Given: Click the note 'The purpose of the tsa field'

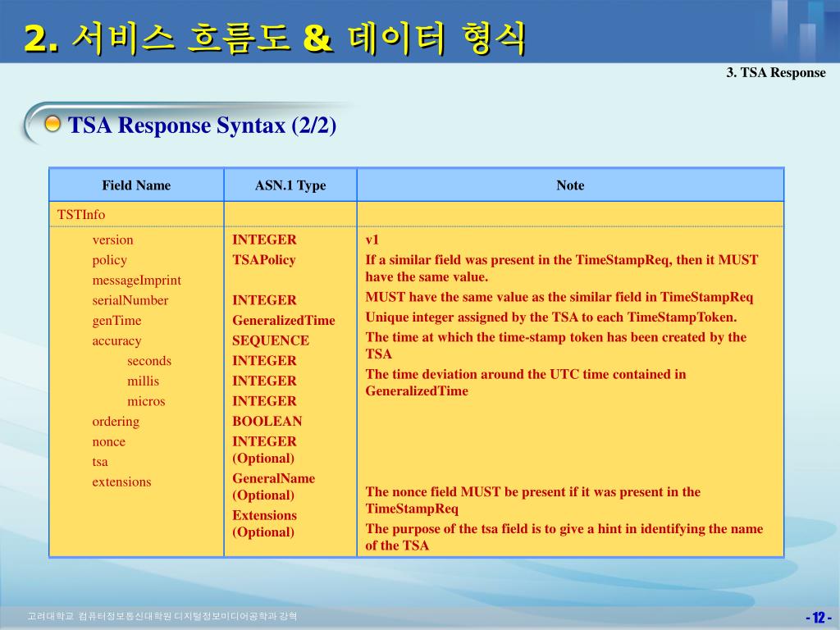Looking at the screenshot, I should tap(564, 537).
